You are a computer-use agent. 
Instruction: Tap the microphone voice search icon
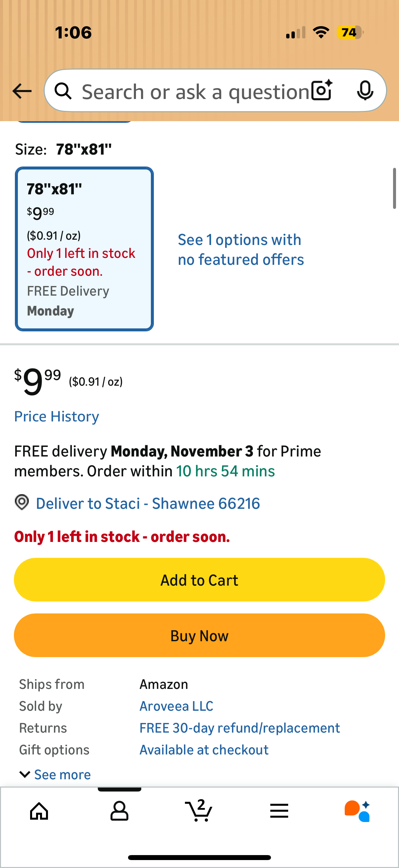pyautogui.click(x=365, y=91)
